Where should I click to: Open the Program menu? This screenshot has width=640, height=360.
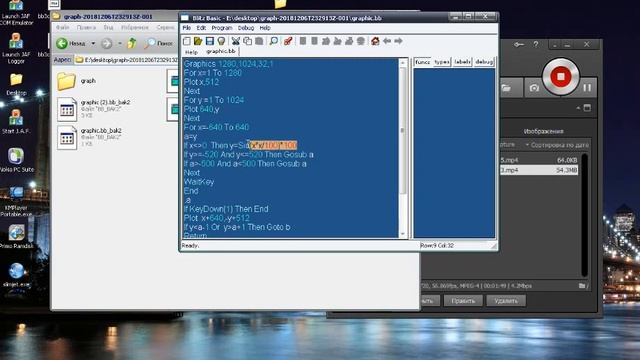[x=222, y=28]
